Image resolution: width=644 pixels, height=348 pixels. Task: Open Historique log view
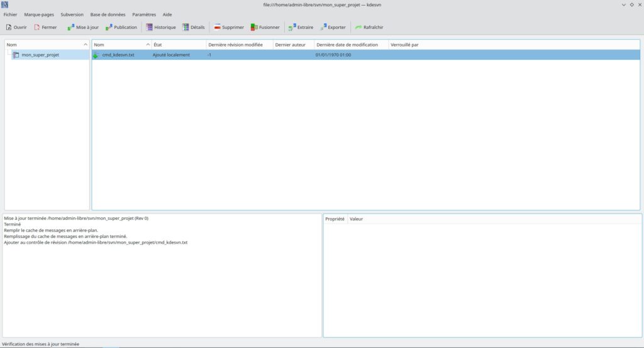tap(161, 27)
